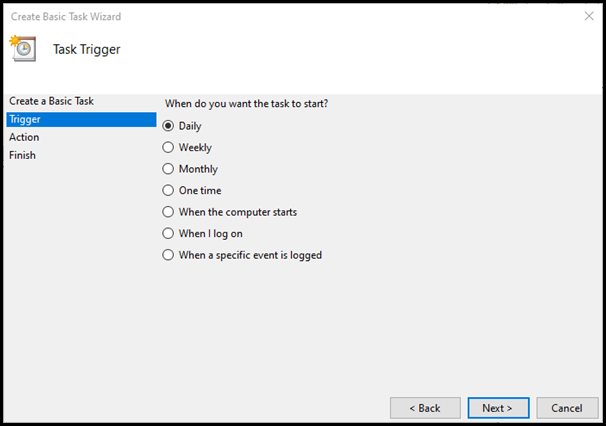Go back with the < Back button
The height and width of the screenshot is (426, 606).
[x=425, y=408]
